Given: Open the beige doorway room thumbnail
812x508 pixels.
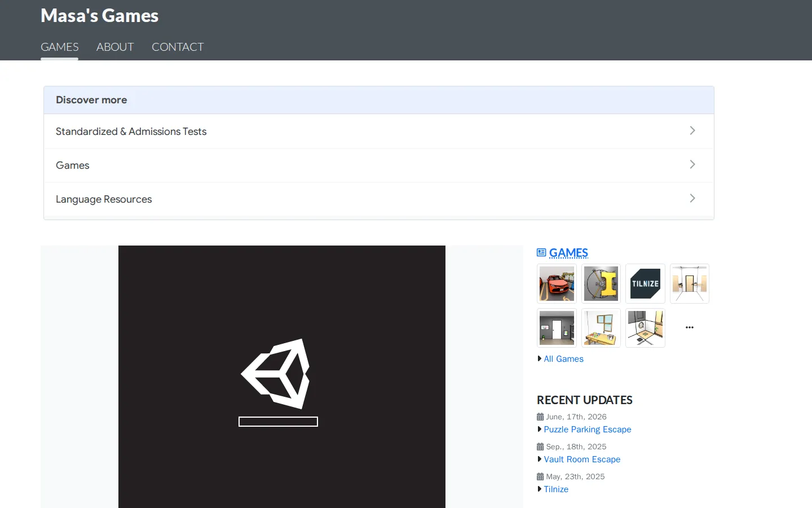Looking at the screenshot, I should click(690, 283).
